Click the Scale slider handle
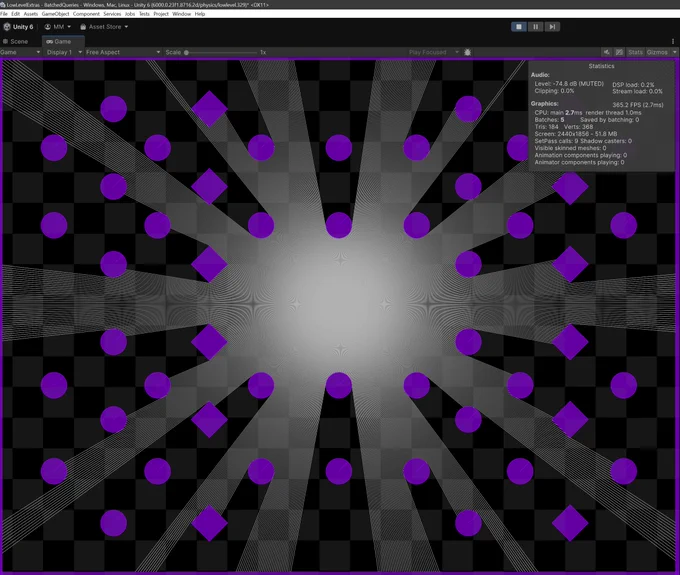This screenshot has width=680, height=575. pos(186,52)
